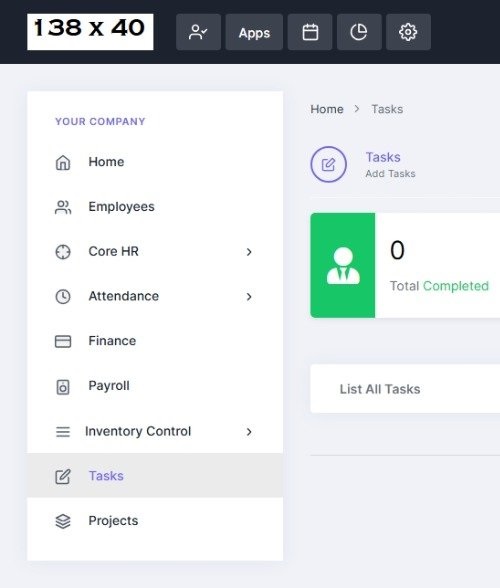
Task: Click the Projects layers icon
Action: click(x=63, y=521)
